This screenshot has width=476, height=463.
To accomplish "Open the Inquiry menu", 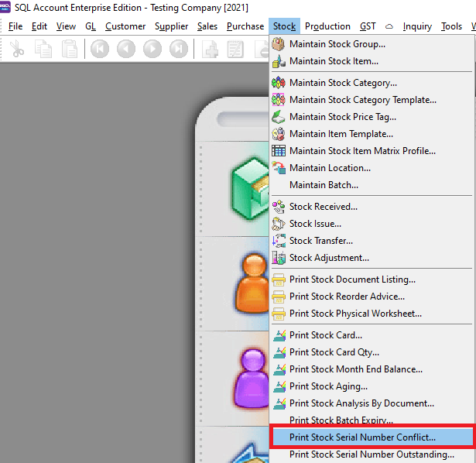I will click(417, 26).
